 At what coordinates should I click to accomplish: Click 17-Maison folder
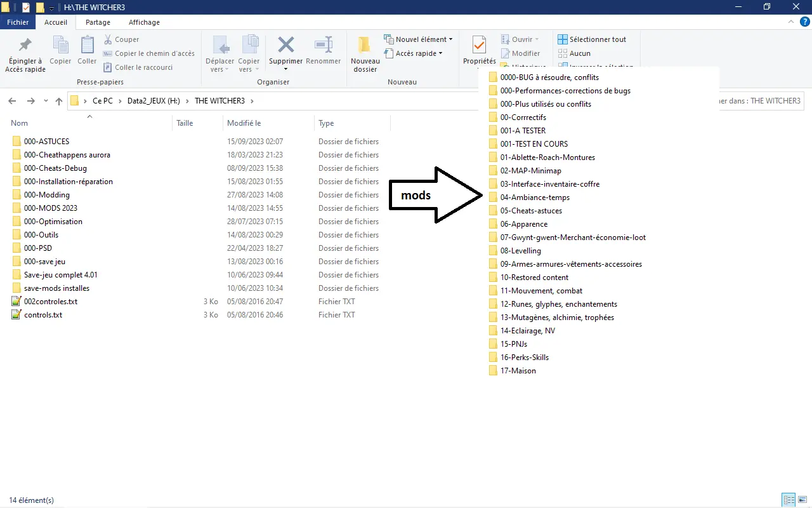[x=512, y=371]
